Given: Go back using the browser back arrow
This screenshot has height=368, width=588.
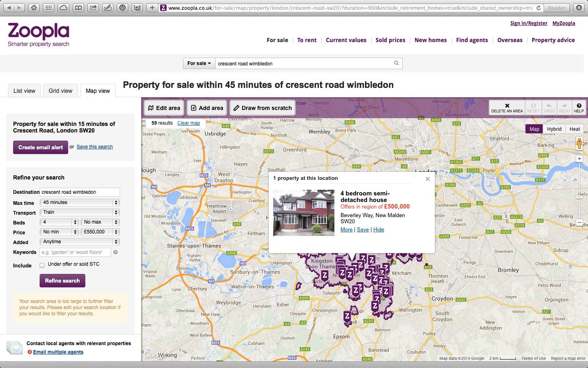Looking at the screenshot, I should click(9, 8).
